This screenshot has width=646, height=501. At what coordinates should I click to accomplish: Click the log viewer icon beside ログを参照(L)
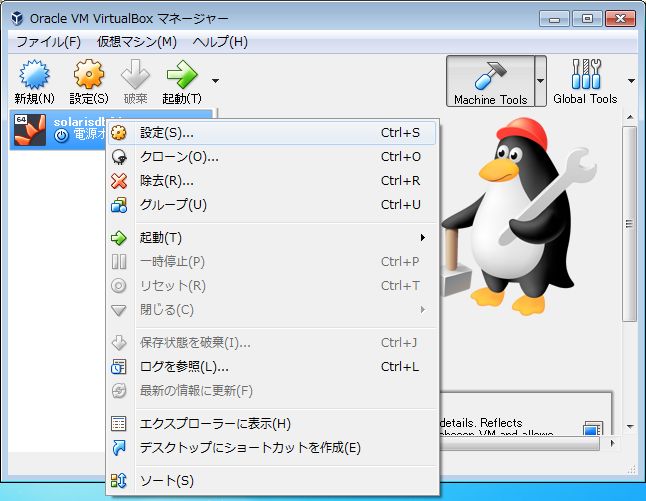point(119,366)
